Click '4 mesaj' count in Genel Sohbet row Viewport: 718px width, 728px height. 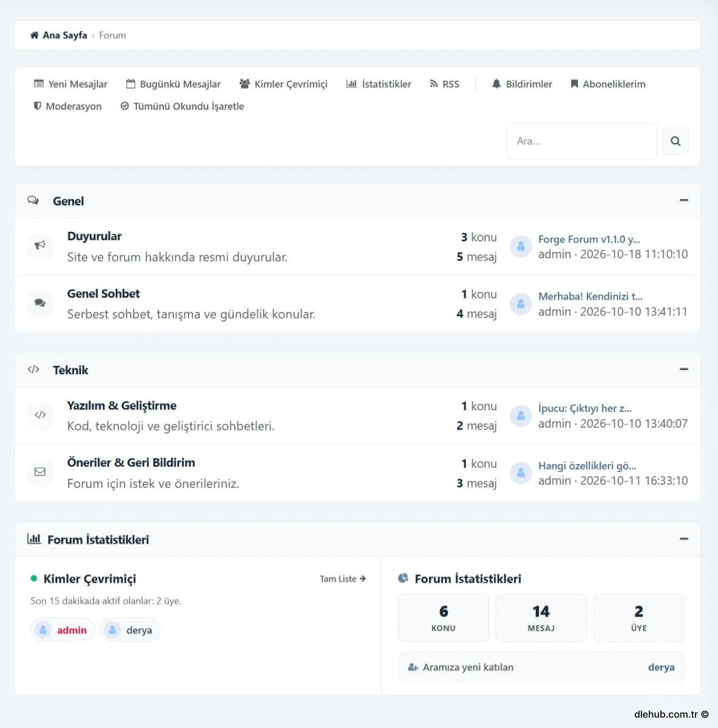pyautogui.click(x=476, y=314)
